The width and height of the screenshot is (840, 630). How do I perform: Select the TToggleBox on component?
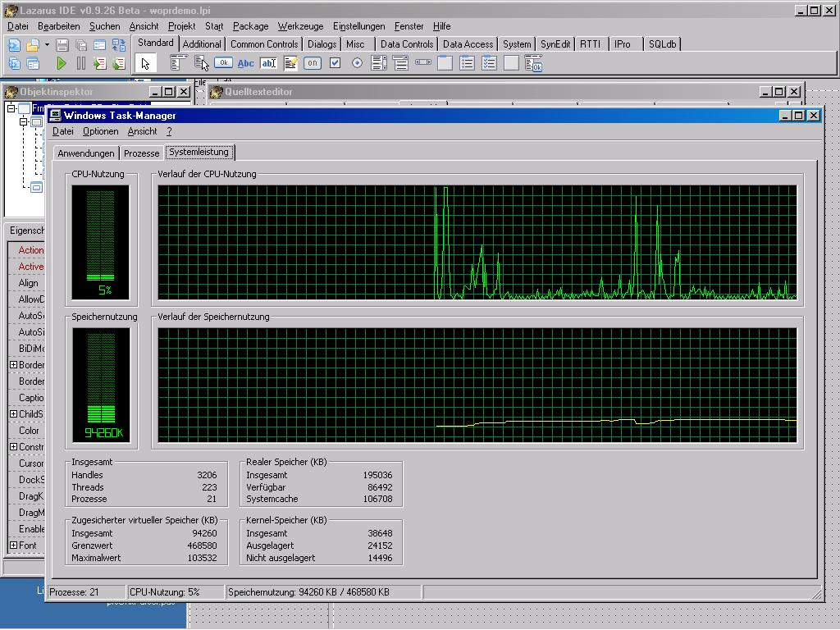point(313,63)
